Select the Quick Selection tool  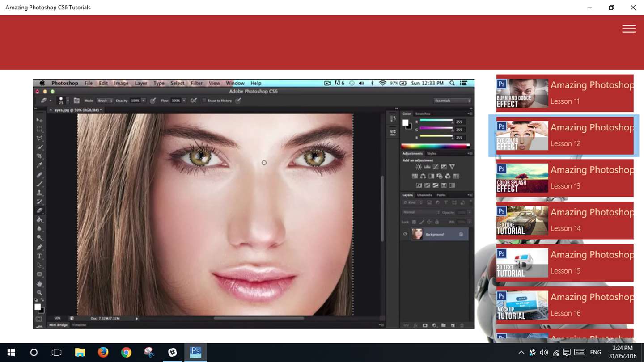[39, 147]
